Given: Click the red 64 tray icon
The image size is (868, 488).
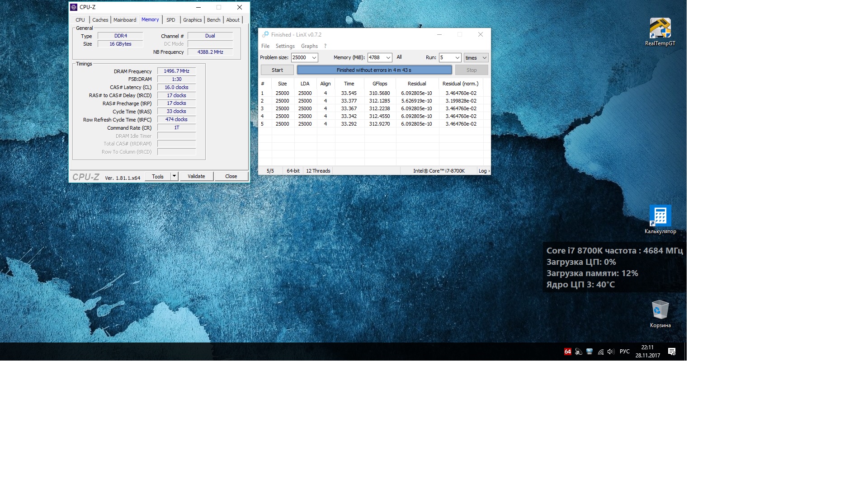Looking at the screenshot, I should [x=567, y=352].
